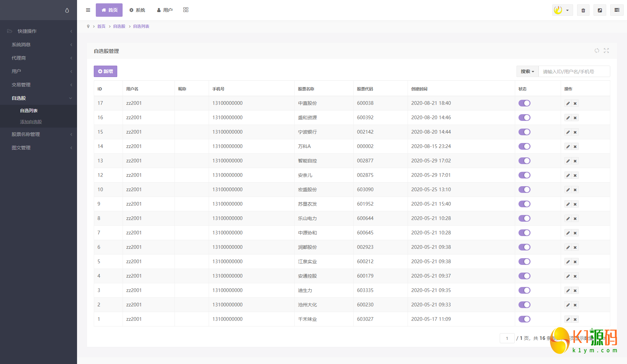The width and height of the screenshot is (627, 364).
Task: Expand the 自选股管理 panel to fullscreen
Action: click(x=606, y=51)
